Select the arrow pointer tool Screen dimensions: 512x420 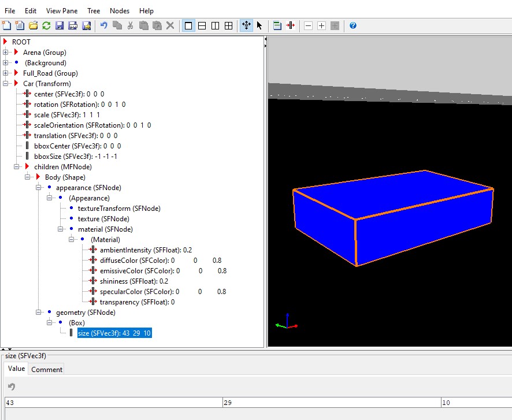coord(259,25)
